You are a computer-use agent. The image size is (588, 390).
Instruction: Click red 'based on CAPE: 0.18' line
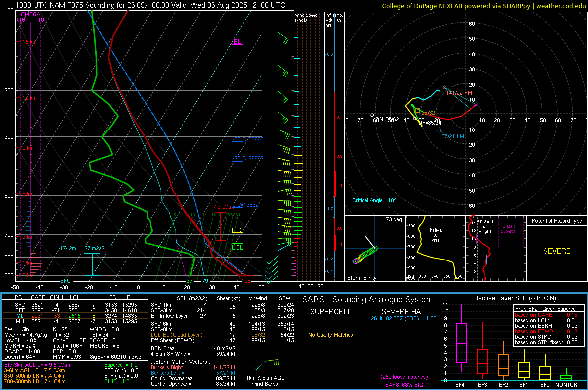coord(546,315)
